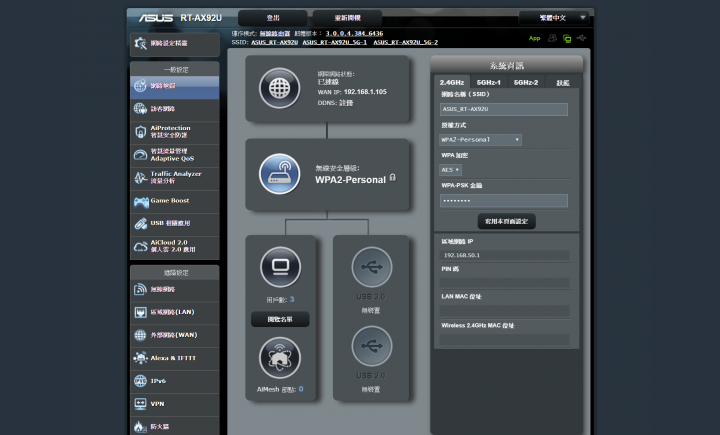
Task: Click the green network status icon
Action: [x=567, y=39]
